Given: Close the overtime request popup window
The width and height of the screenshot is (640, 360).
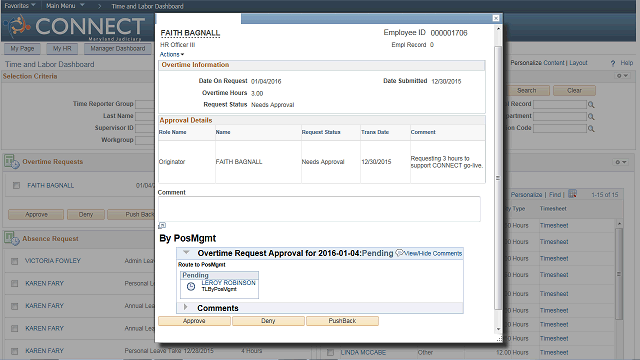Looking at the screenshot, I should [x=496, y=18].
